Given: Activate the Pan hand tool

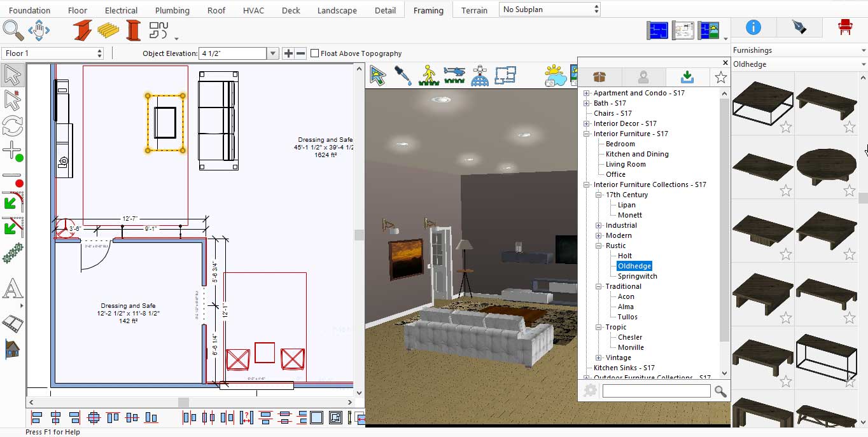Looking at the screenshot, I should (x=39, y=30).
